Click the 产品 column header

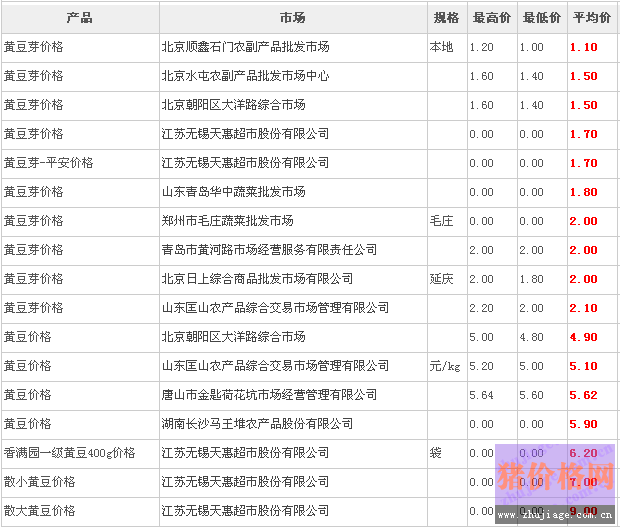[x=79, y=19]
